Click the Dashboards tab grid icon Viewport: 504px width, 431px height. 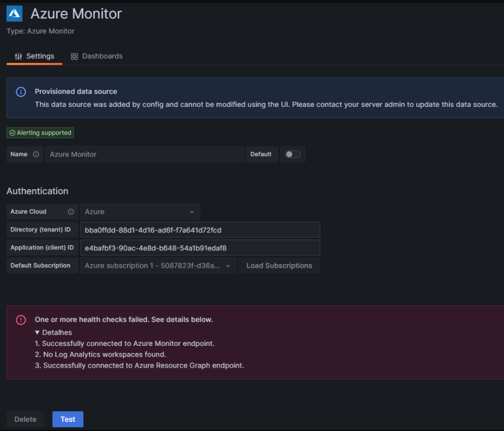point(74,56)
